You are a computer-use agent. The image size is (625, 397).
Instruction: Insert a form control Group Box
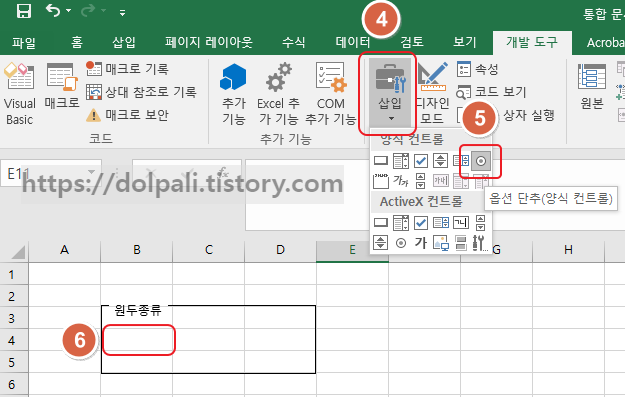[381, 181]
